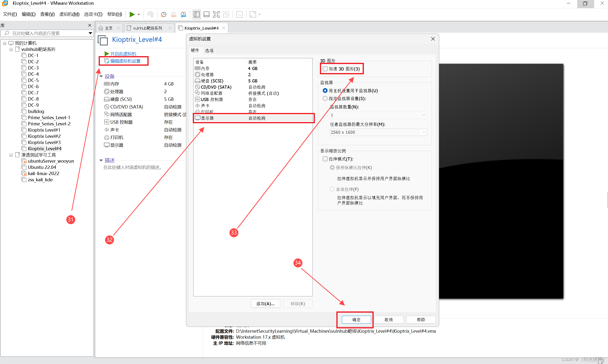The height and width of the screenshot is (364, 608).
Task: Switch to the 硬件 tab in settings dialog
Action: coord(195,50)
